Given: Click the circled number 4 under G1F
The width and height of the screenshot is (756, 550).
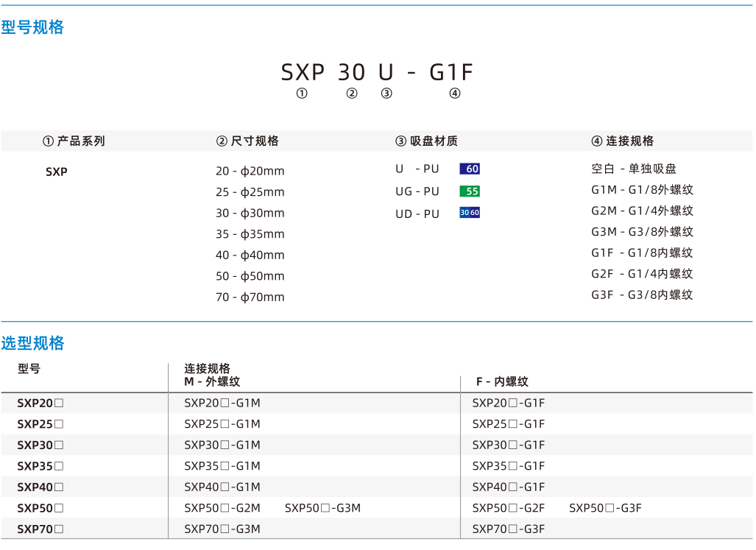Looking at the screenshot, I should pyautogui.click(x=455, y=94).
